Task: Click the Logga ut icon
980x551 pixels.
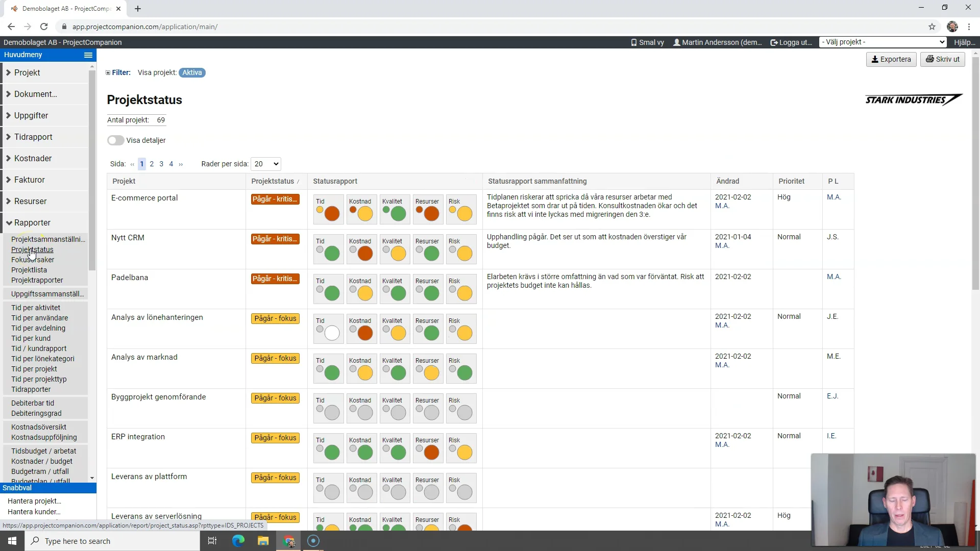Action: 774,42
